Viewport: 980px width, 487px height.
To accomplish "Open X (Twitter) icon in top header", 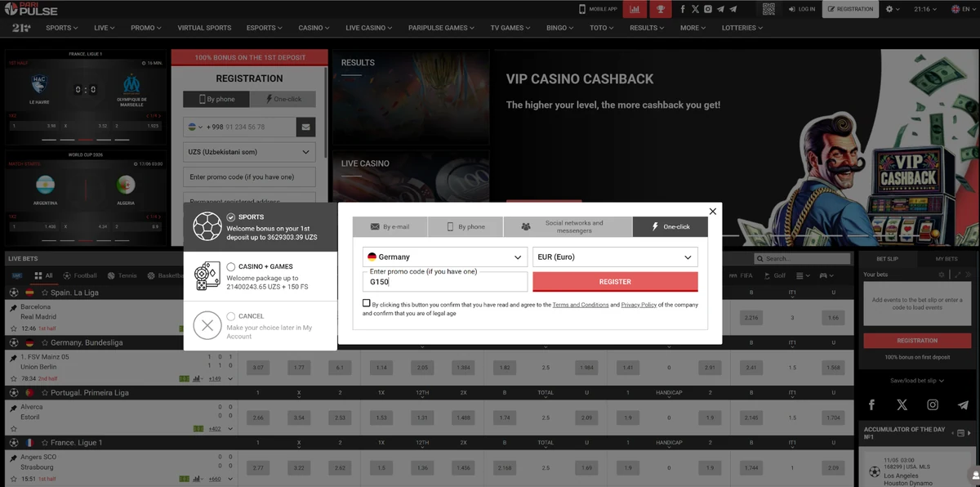I will click(695, 9).
